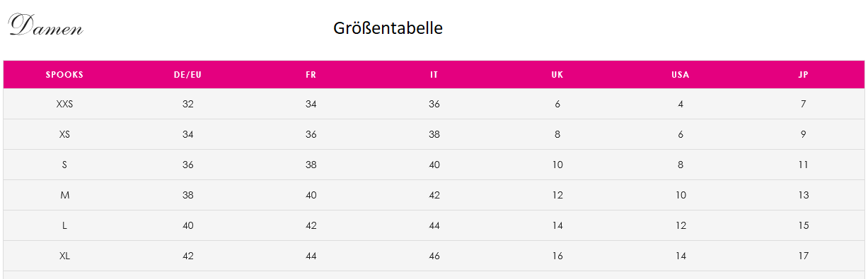Click the USA column header

click(x=681, y=75)
